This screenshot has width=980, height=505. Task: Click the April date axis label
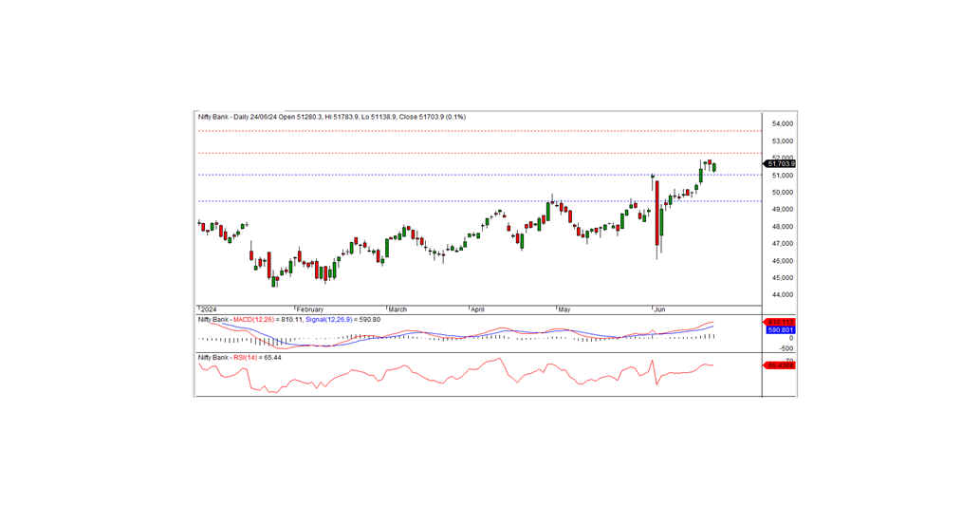[477, 309]
